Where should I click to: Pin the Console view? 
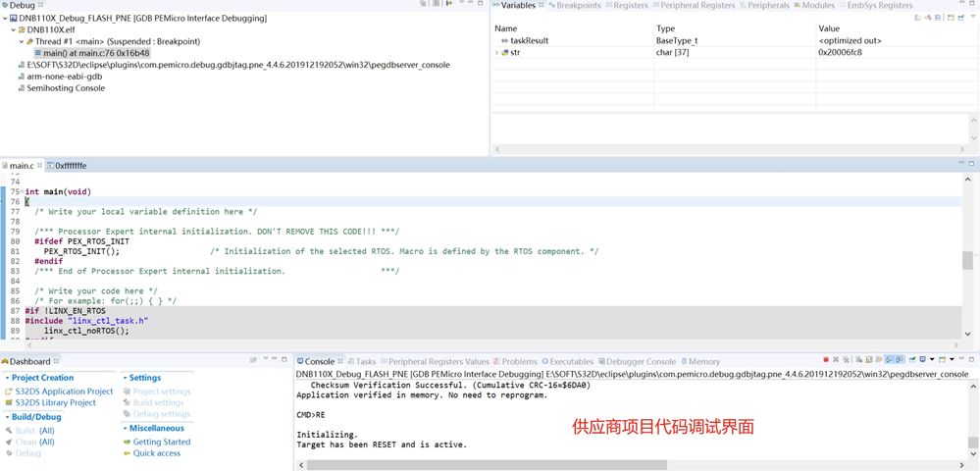point(912,360)
